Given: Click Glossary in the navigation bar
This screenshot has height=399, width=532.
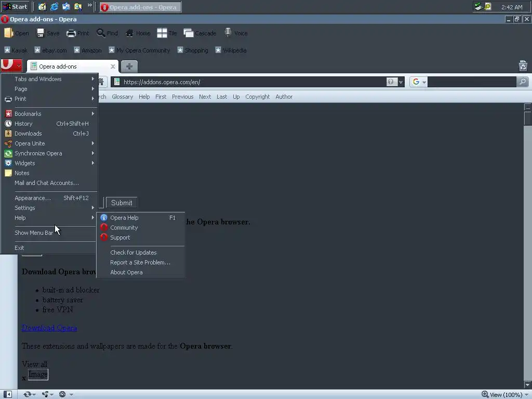Looking at the screenshot, I should [x=123, y=97].
